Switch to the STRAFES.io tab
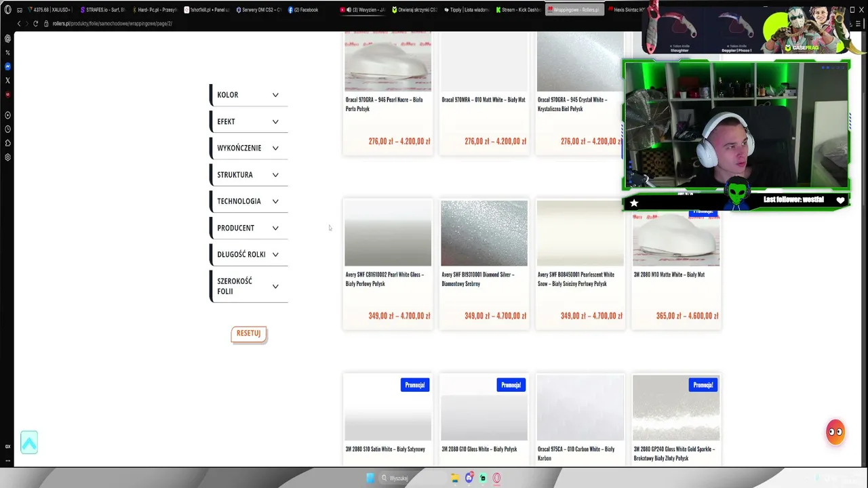Screen dimensions: 868x488 coord(102,10)
